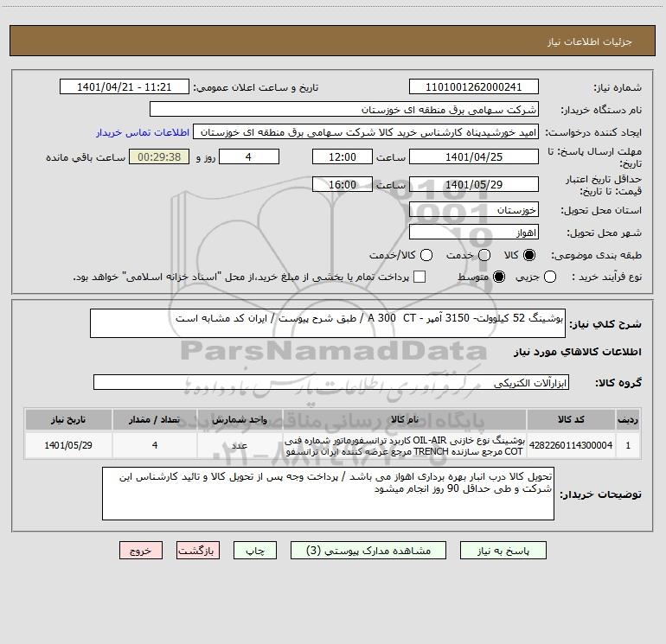Viewport: 666px width, 644px height.
Task: Click the بازگشت back button
Action: pos(198,551)
